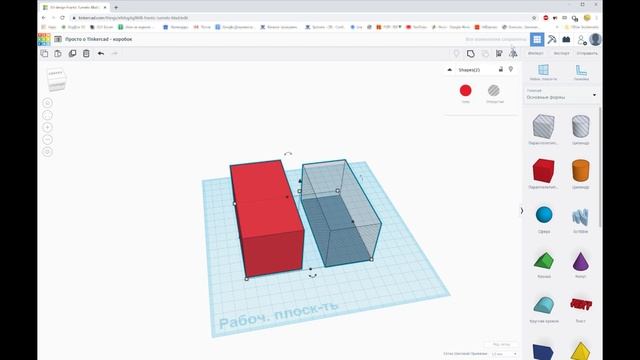Image resolution: width=640 pixels, height=360 pixels.
Task: Choose the red Solid color swatch
Action: point(466,91)
